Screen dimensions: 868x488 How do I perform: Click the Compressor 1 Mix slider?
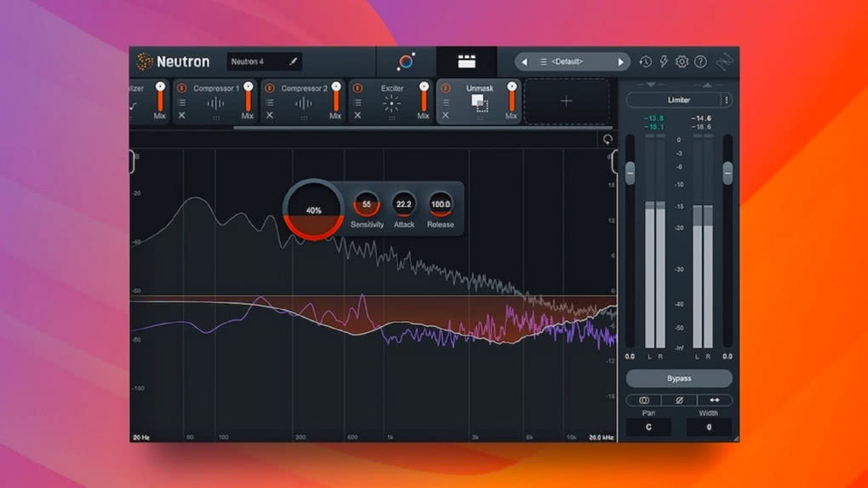point(248,97)
